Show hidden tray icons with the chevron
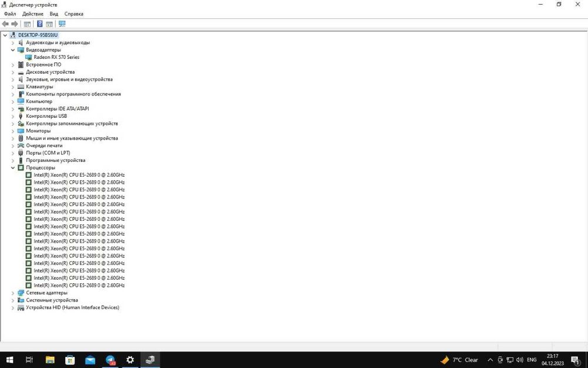Viewport: 588px width, 368px height. tap(490, 360)
